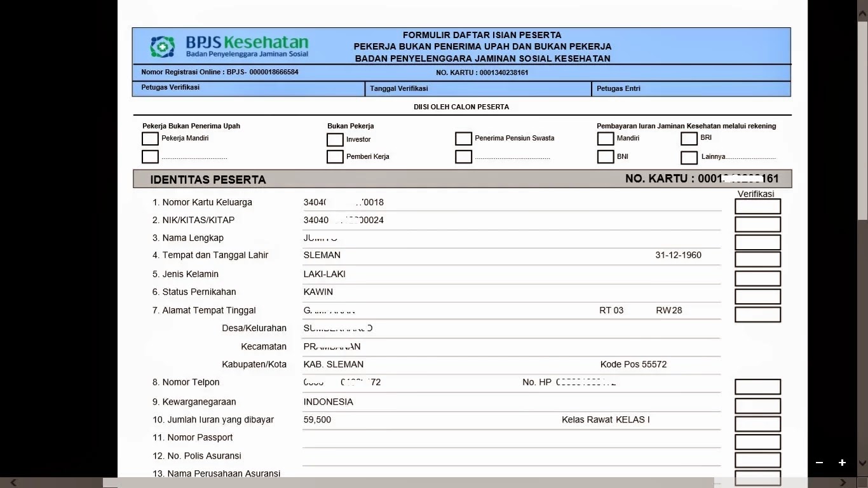Click verification box for Nomor Kartu Keluarga
The width and height of the screenshot is (868, 488).
[x=757, y=207]
